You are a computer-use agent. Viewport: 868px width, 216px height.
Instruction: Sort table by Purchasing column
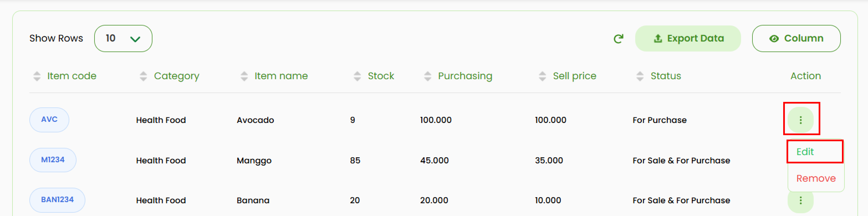click(x=428, y=76)
